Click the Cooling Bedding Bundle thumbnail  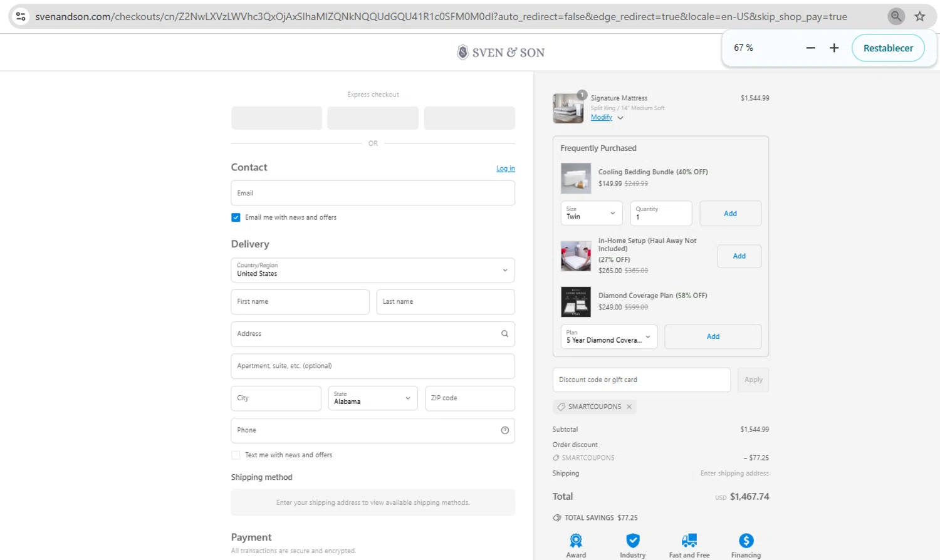coord(575,179)
